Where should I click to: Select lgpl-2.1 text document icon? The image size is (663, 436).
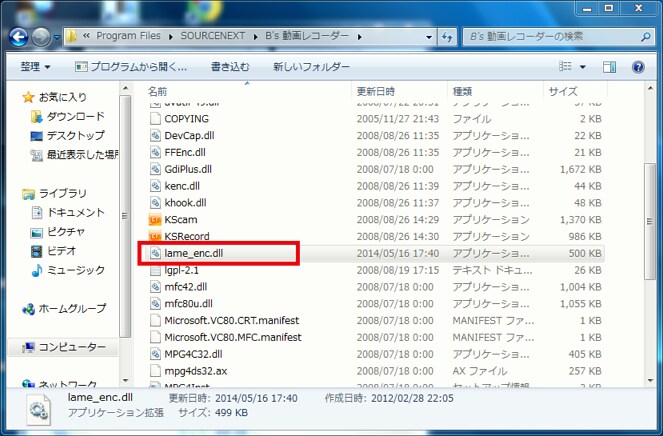tap(156, 270)
